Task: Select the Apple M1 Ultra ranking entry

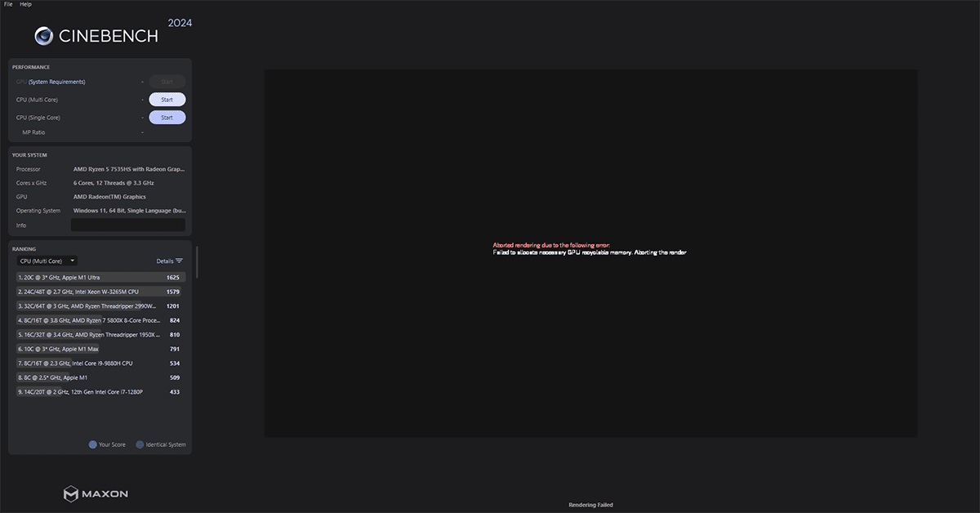Action: coord(100,278)
